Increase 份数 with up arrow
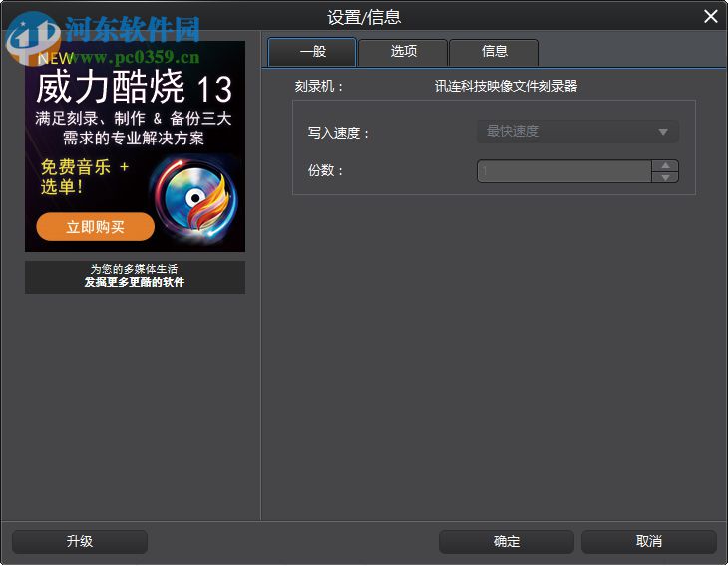Viewport: 728px width, 566px height. [x=665, y=165]
